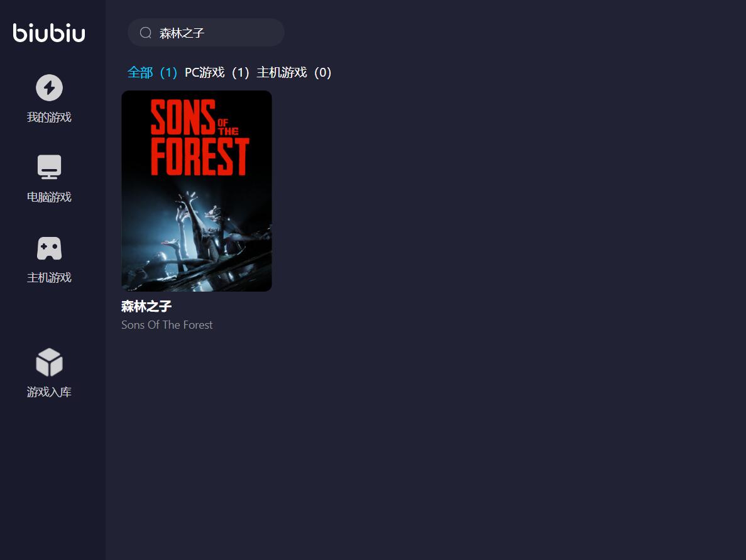Switch to the PC游戏 (1) tab

tap(217, 72)
